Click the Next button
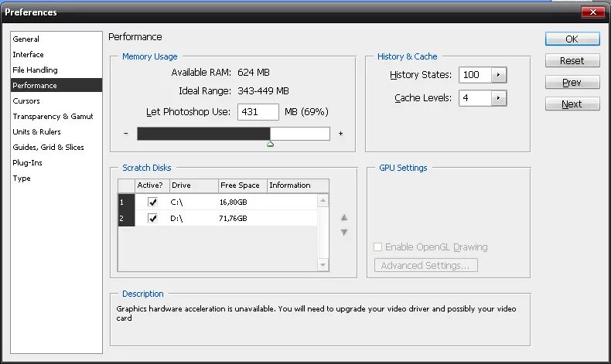611x364 pixels. click(x=572, y=104)
